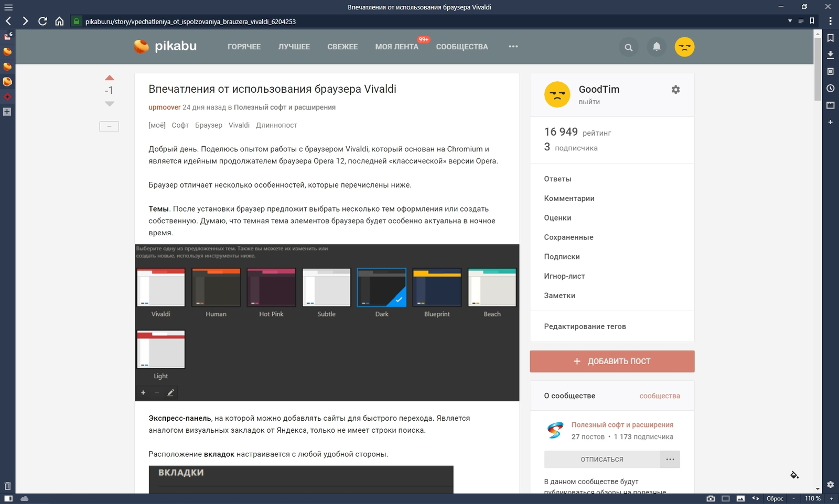This screenshot has height=504, width=839.
Task: Click the pikabu notifications bell icon
Action: (x=656, y=47)
